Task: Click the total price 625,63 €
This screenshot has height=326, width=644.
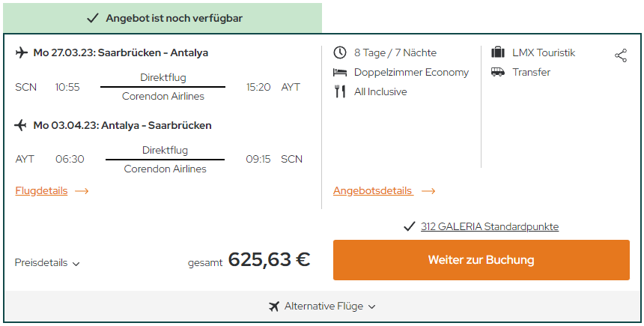Action: (269, 260)
